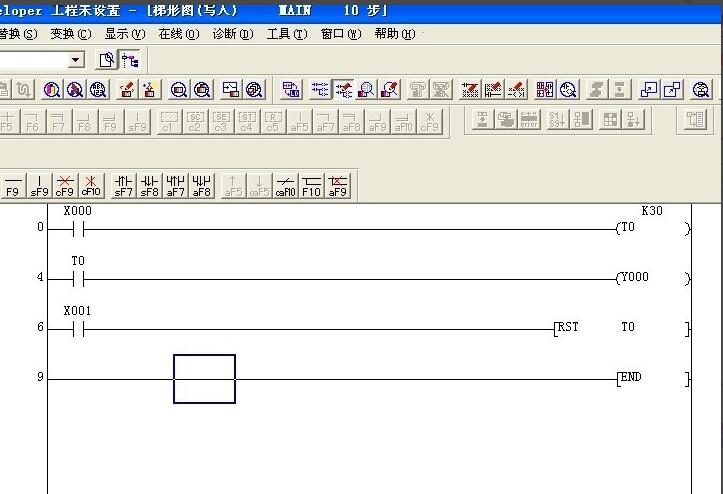Open the 窗口(W) menu
This screenshot has height=494, width=723.
pos(341,34)
